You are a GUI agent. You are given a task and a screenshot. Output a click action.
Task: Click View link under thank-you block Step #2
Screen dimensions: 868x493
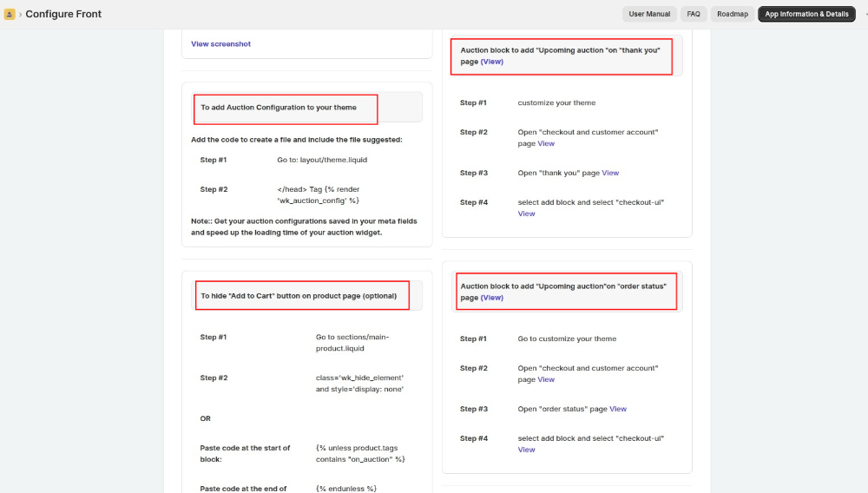pyautogui.click(x=546, y=143)
